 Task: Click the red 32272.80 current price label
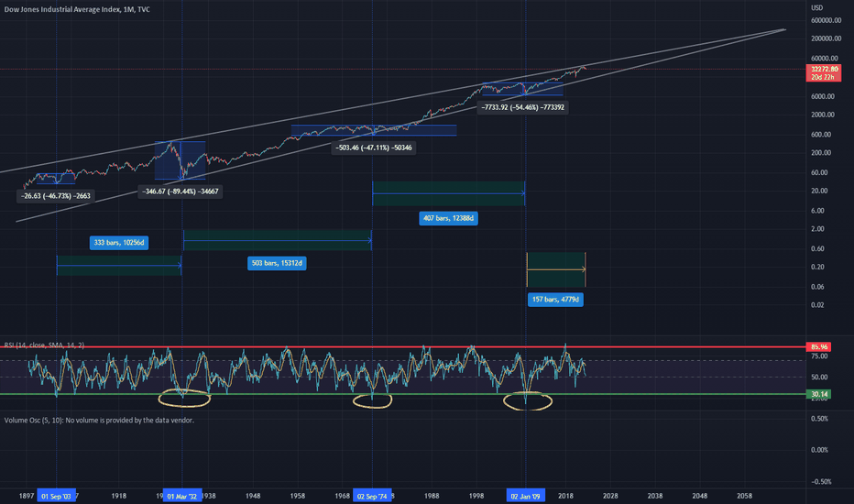click(x=824, y=70)
